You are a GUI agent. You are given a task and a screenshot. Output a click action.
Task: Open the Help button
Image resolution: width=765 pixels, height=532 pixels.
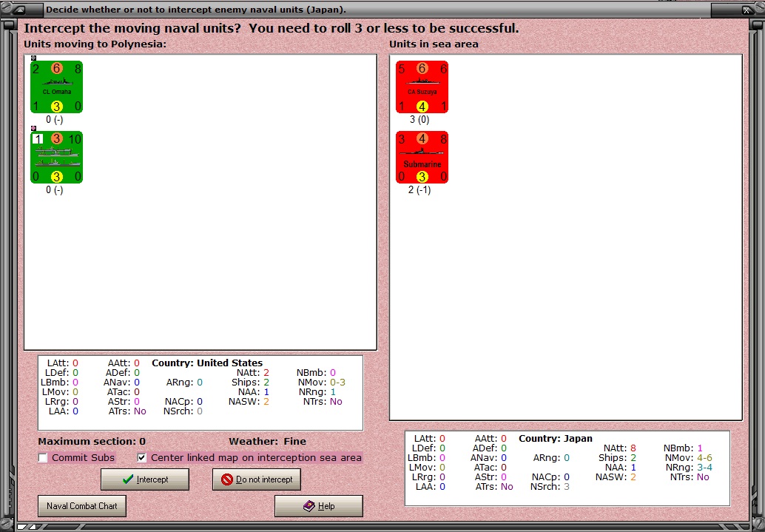[x=319, y=506]
